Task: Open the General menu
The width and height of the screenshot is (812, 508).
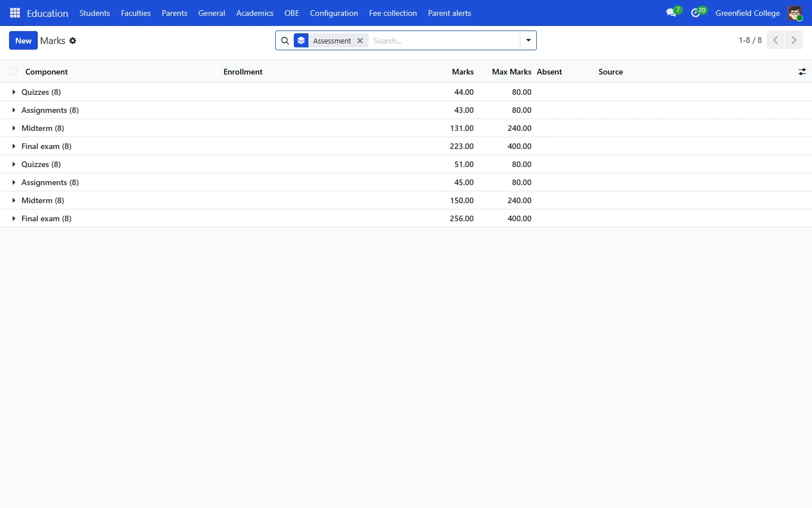Action: click(x=211, y=13)
